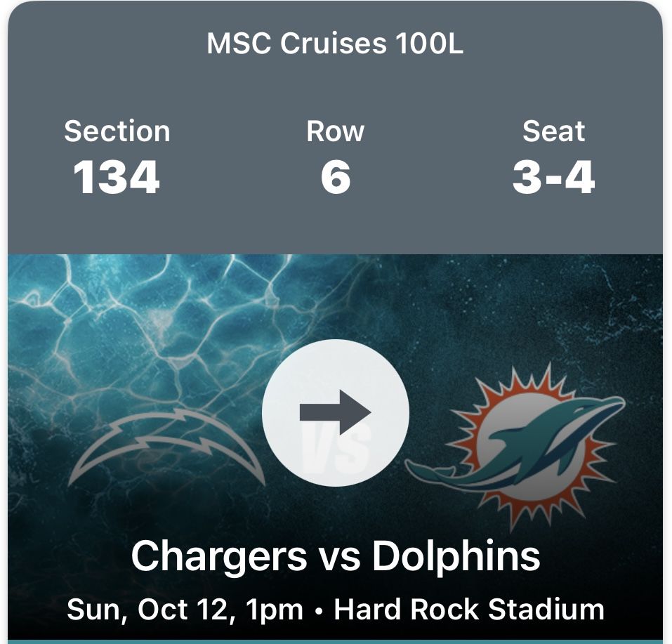Tap row number 6
Viewport: 672px width, 644px height.
pyautogui.click(x=335, y=177)
